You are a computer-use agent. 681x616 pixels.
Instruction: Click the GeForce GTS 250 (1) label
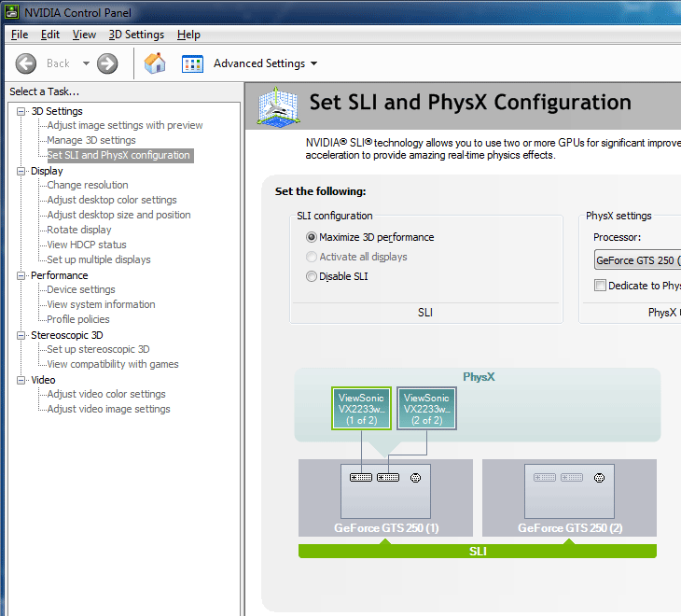click(386, 528)
